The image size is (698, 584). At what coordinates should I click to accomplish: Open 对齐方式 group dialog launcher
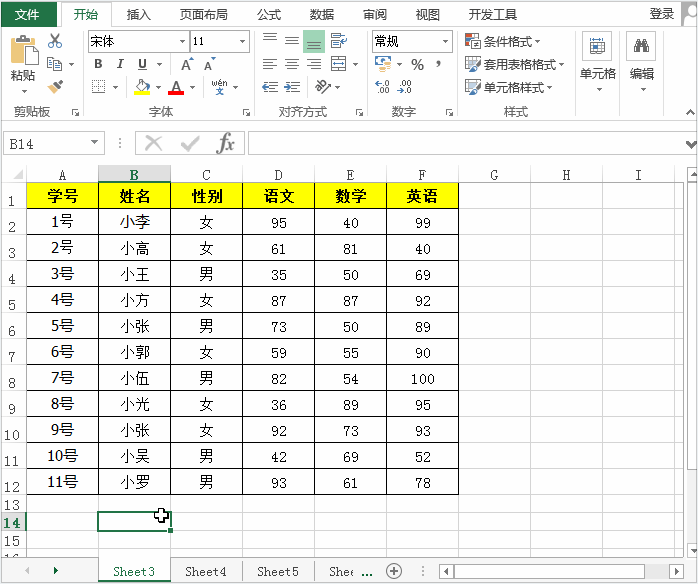(x=359, y=113)
